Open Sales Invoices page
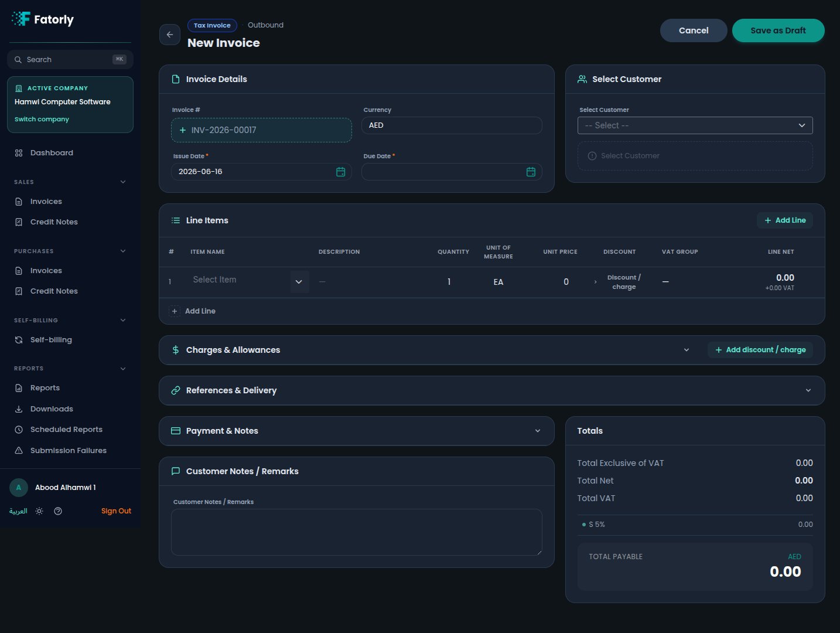The width and height of the screenshot is (840, 633). (70, 202)
